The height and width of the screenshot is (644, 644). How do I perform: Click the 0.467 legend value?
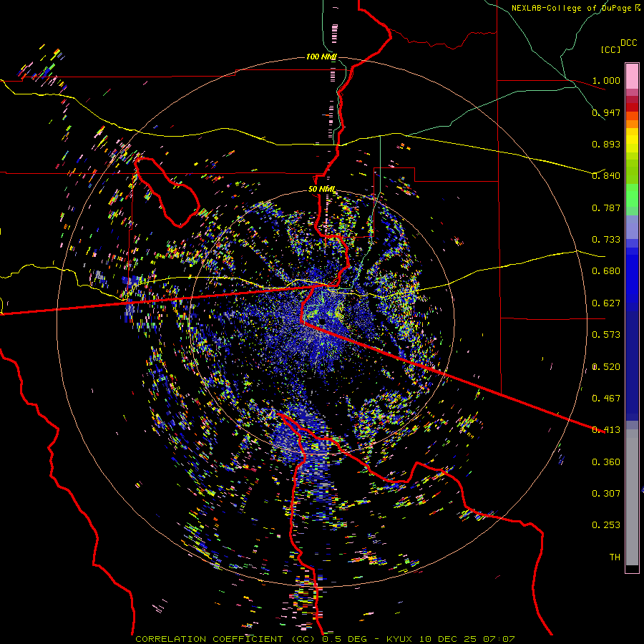click(x=606, y=399)
